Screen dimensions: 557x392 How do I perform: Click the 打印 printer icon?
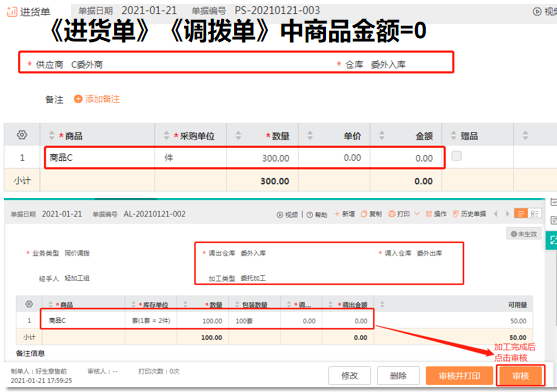tap(391, 214)
